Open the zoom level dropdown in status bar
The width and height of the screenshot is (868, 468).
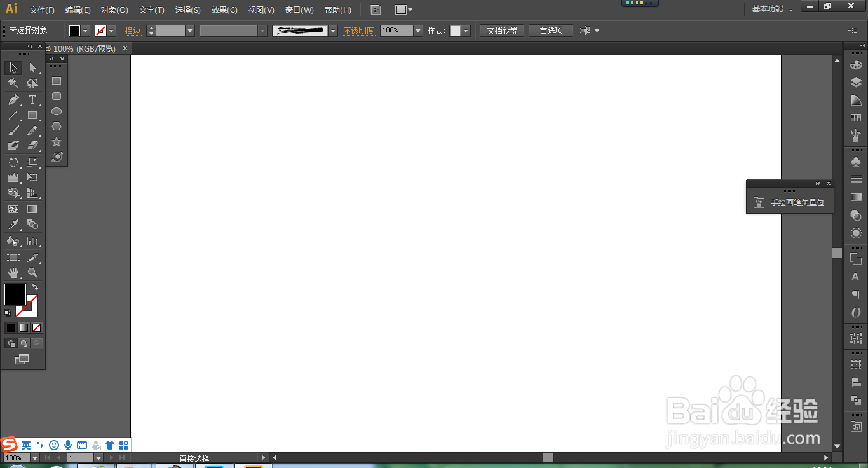click(34, 458)
